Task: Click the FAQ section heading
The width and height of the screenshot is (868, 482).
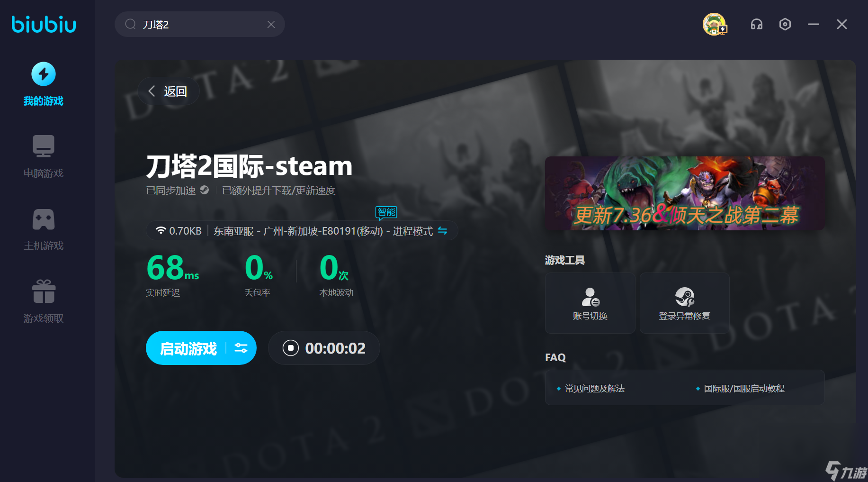Action: (x=555, y=357)
